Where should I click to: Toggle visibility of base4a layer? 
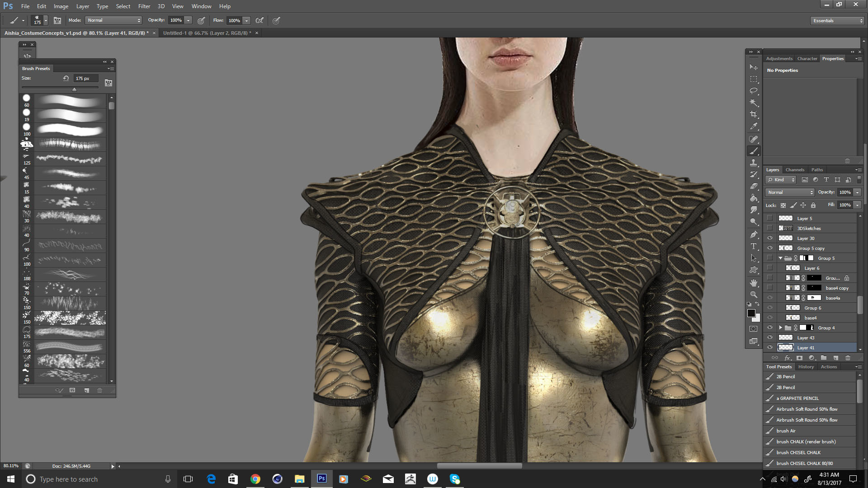pyautogui.click(x=770, y=298)
